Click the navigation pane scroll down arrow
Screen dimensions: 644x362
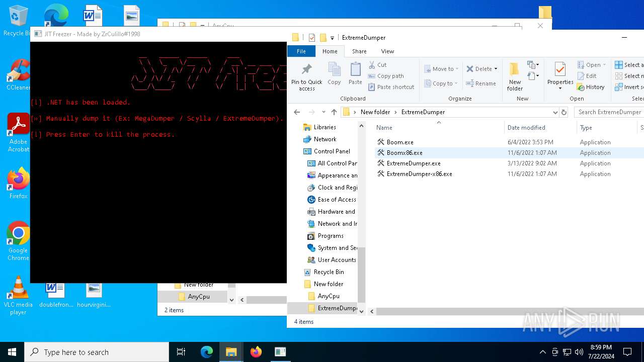click(361, 311)
